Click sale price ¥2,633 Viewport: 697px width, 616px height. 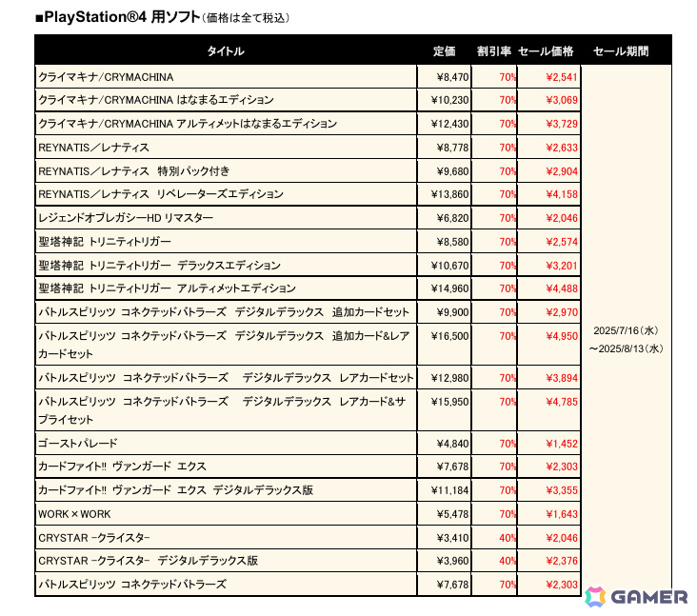point(562,148)
